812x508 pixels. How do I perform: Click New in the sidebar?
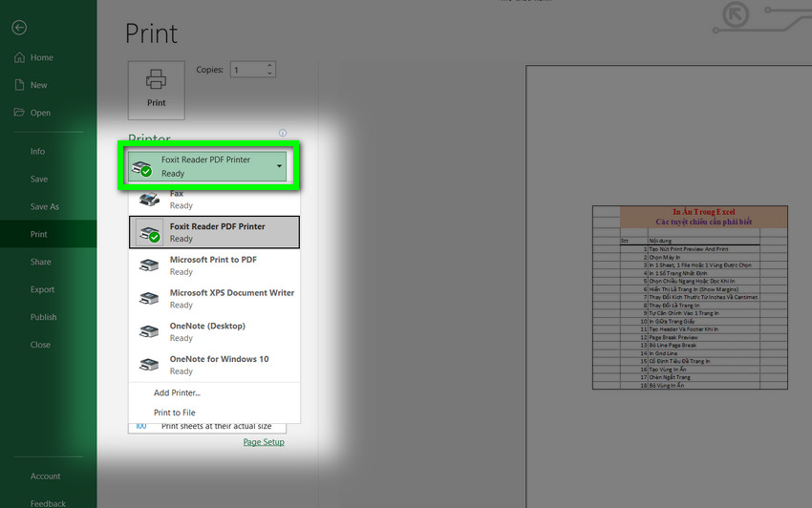pyautogui.click(x=38, y=85)
